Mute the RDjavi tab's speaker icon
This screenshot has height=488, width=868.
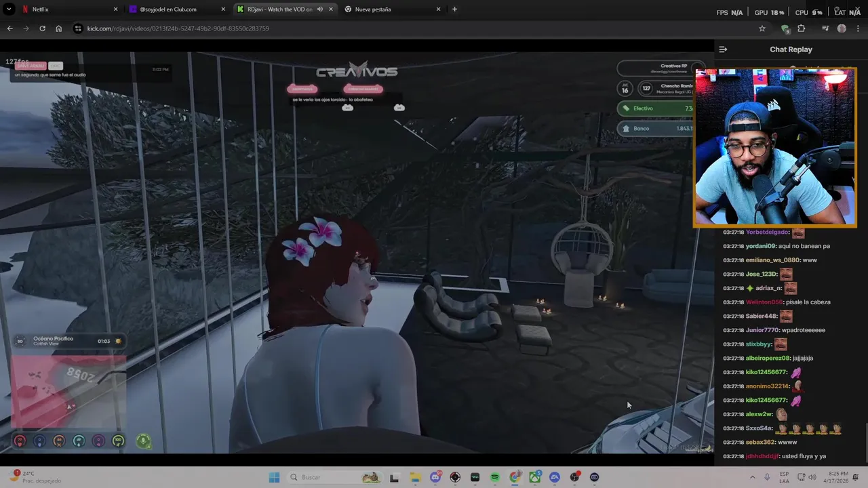pyautogui.click(x=319, y=9)
